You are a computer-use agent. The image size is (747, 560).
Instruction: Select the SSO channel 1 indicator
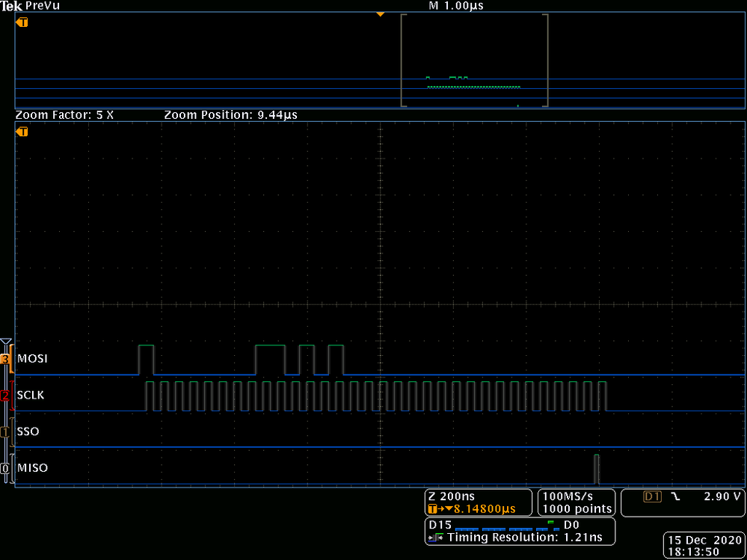(6, 431)
